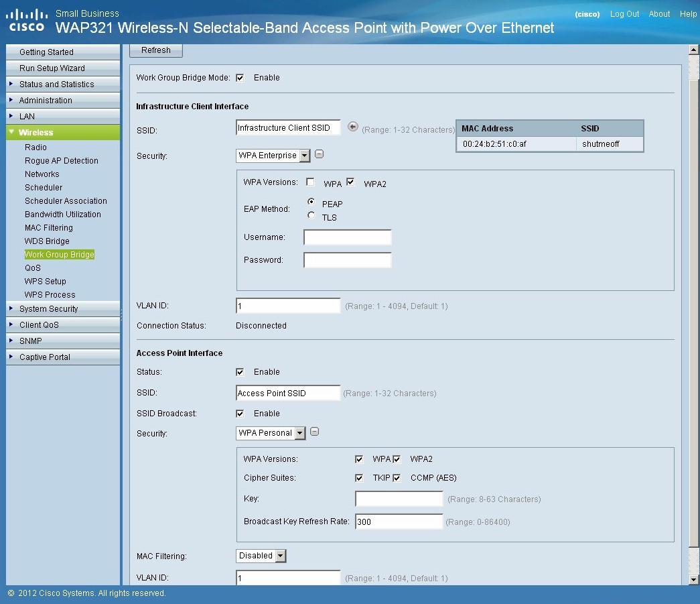The image size is (700, 604).
Task: Uncheck WPA in WPA Personal versions
Action: [359, 459]
